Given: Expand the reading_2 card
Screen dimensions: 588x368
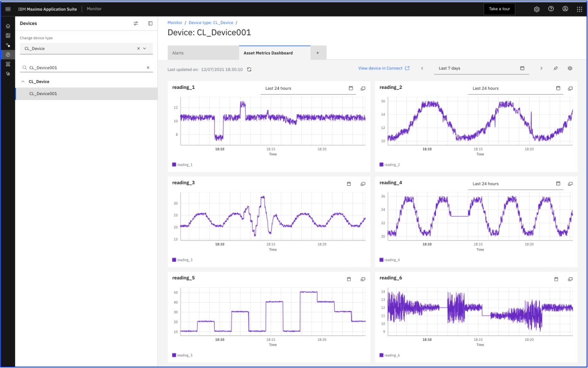Looking at the screenshot, I should tap(570, 88).
